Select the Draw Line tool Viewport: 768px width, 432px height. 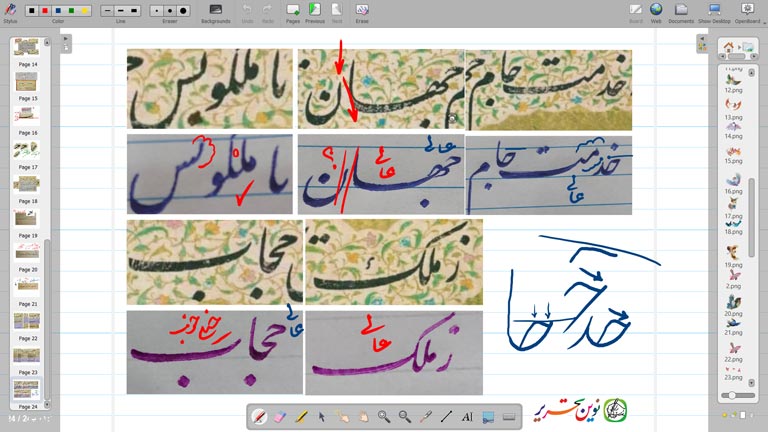tap(446, 416)
